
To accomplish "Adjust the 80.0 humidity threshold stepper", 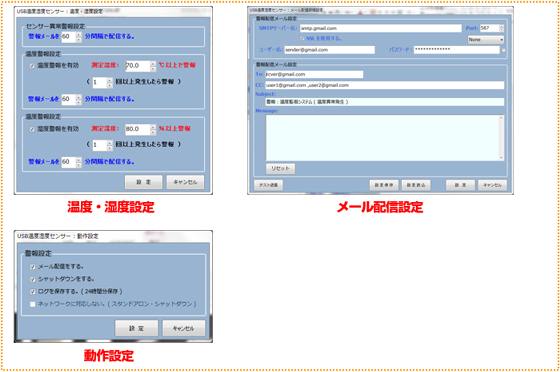I will click(x=153, y=130).
